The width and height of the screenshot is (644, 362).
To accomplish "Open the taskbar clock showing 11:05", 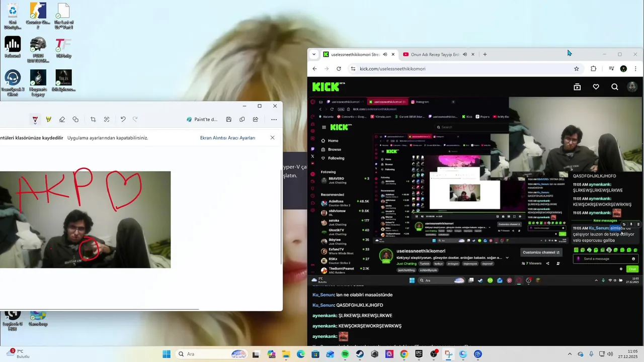I will (x=629, y=354).
